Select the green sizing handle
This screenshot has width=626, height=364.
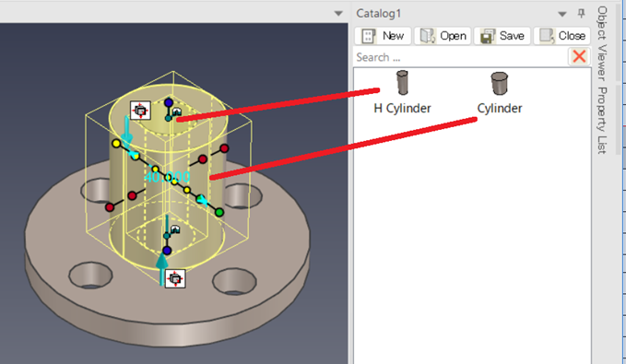pos(219,212)
